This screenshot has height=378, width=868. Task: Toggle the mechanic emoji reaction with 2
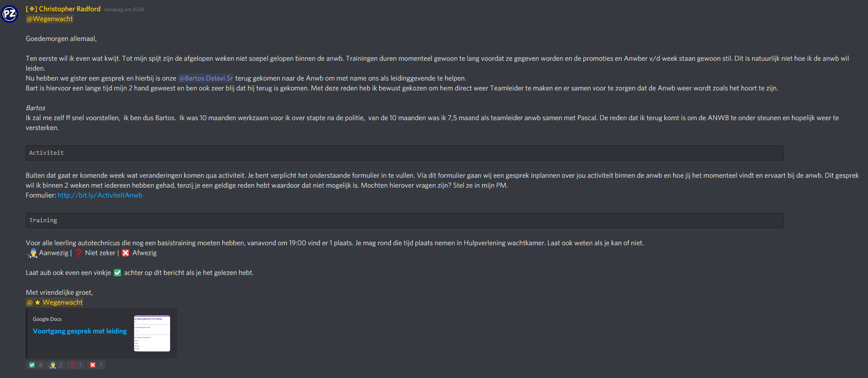point(56,365)
